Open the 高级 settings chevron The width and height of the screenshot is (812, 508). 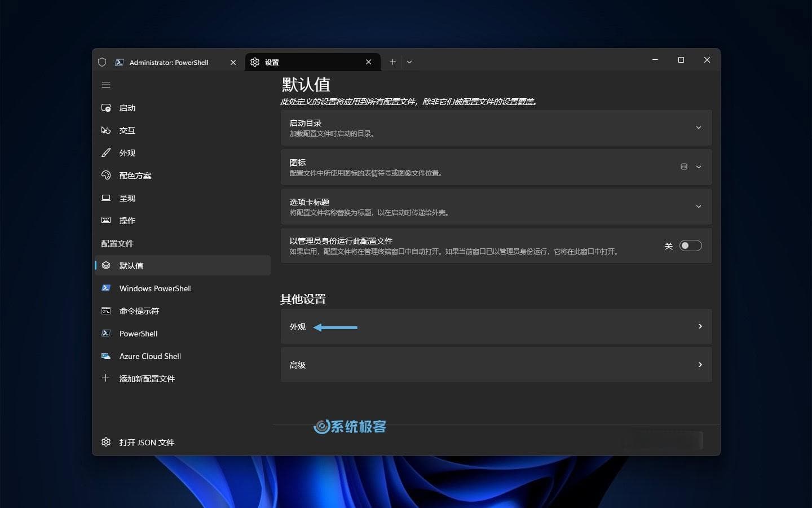700,365
